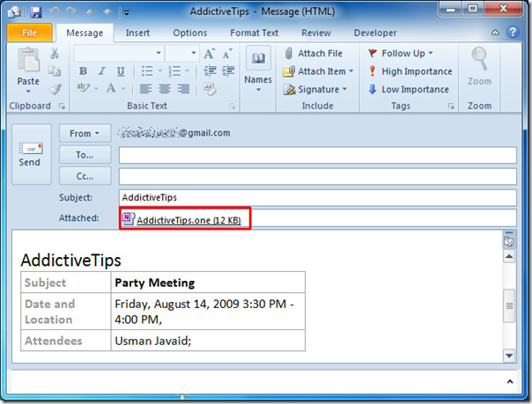Grow font size with large A icon
This screenshot has width=532, height=404.
[x=209, y=54]
